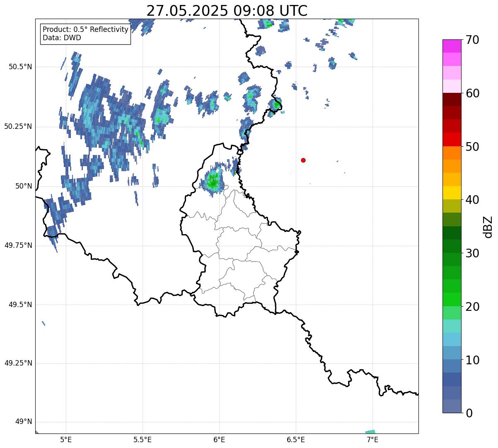Click the Product: 0.5° Reflectivity label
This screenshot has height=448, width=498.
click(x=85, y=30)
